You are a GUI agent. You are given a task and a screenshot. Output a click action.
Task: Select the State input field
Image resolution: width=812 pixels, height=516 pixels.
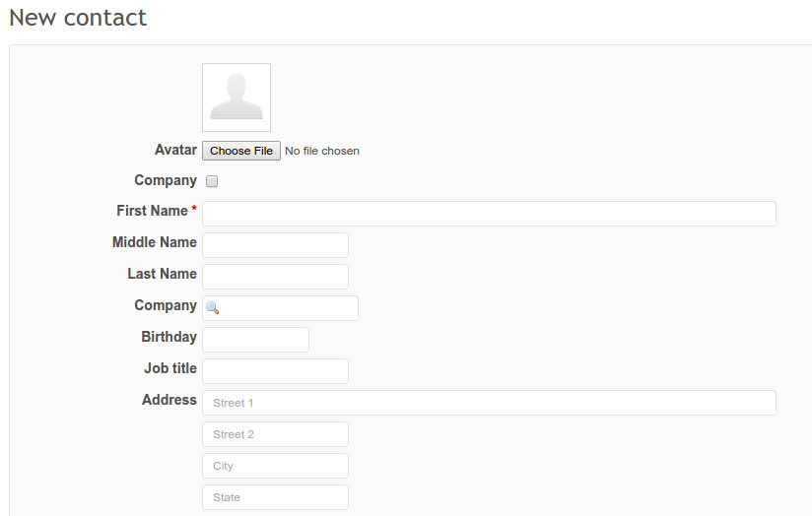coord(275,497)
